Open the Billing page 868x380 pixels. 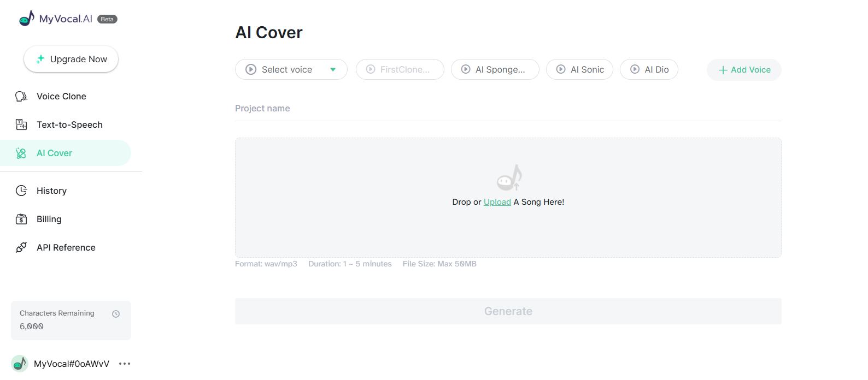coord(49,219)
